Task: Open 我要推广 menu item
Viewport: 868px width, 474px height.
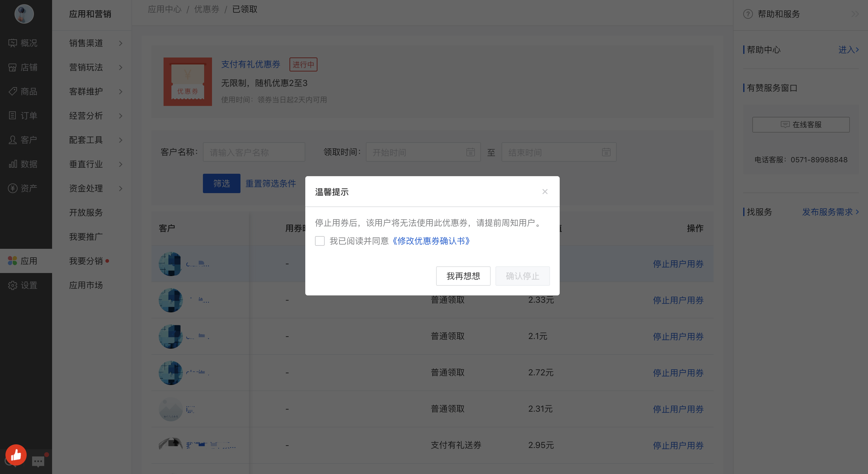Action: [86, 237]
